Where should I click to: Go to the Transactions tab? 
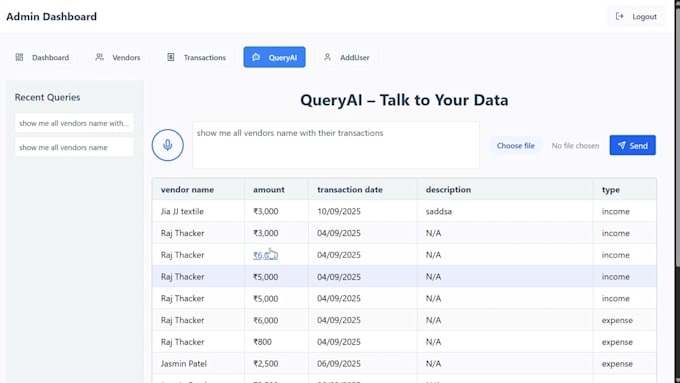coord(196,57)
